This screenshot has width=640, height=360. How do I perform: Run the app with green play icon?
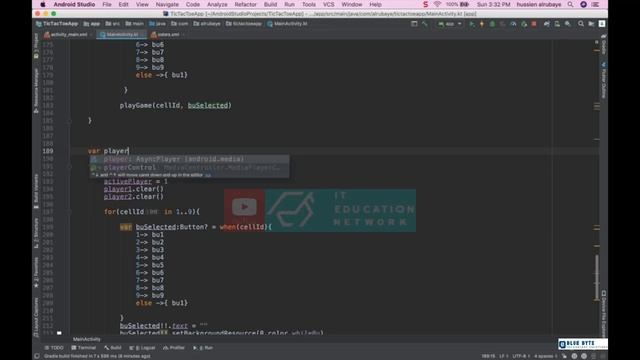point(472,24)
